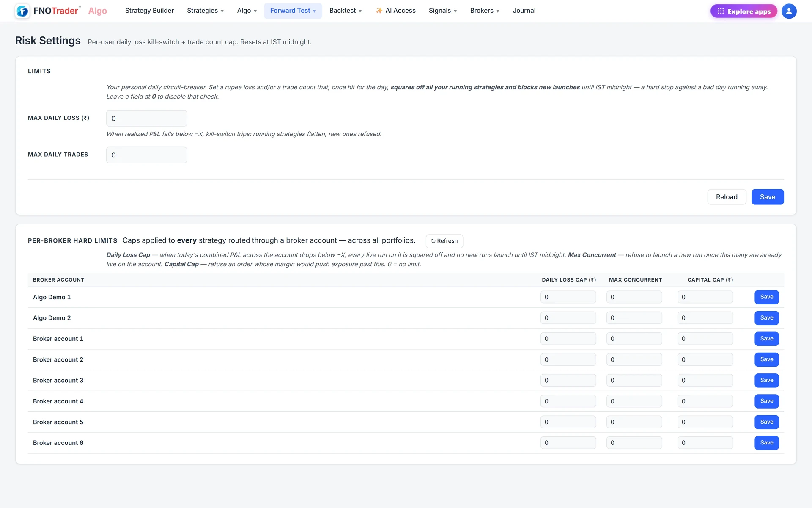Save the Broker account 6 row
The width and height of the screenshot is (812, 508).
[x=767, y=443]
